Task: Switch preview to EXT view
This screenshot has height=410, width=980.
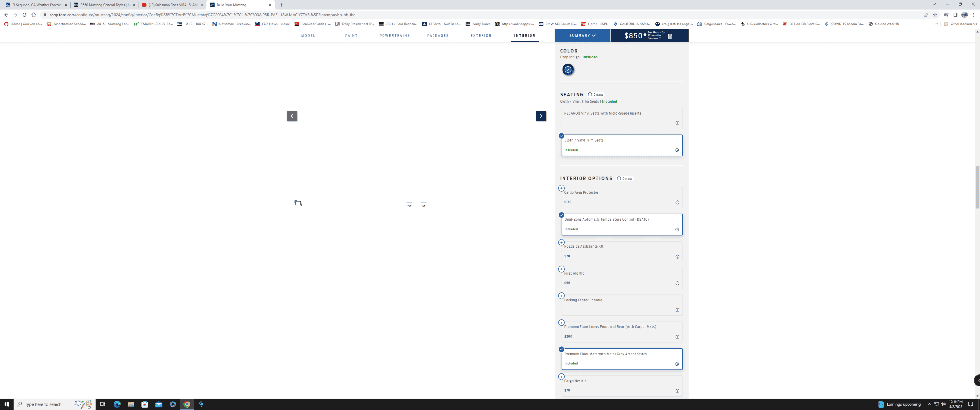Action: pos(409,205)
